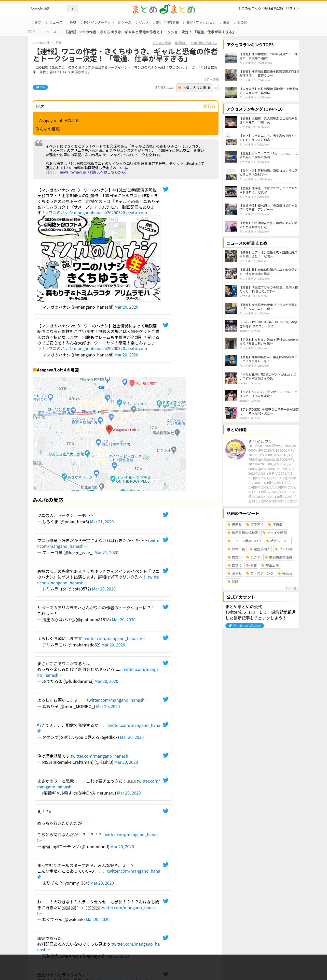This screenshot has width=327, height=980.
Task: Select 旅行 / 地域情報 category menu item
Action: (166, 22)
